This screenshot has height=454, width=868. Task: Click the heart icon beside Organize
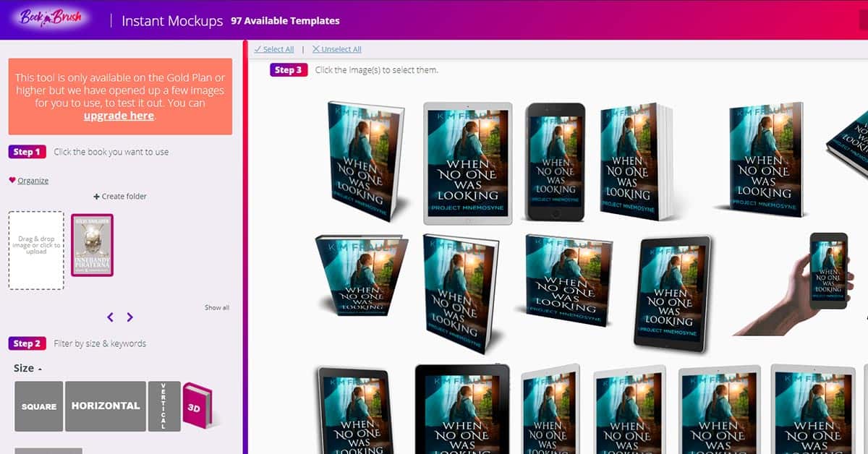pyautogui.click(x=12, y=180)
